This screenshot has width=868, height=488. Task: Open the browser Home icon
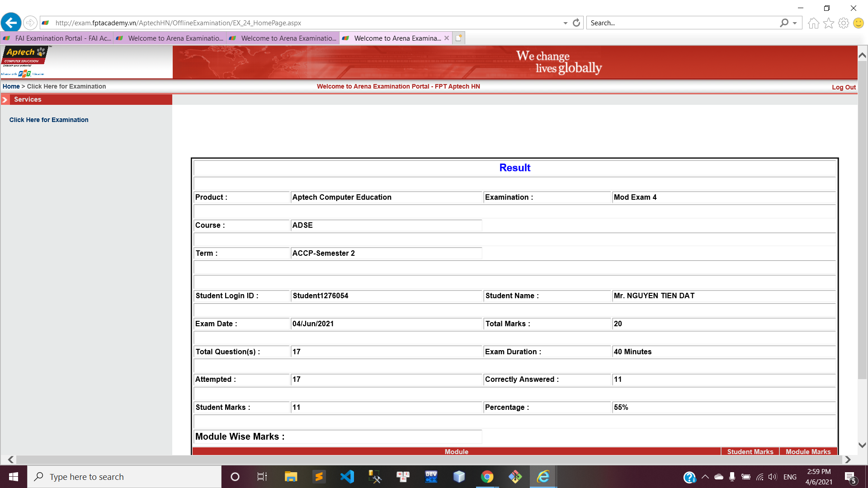813,23
